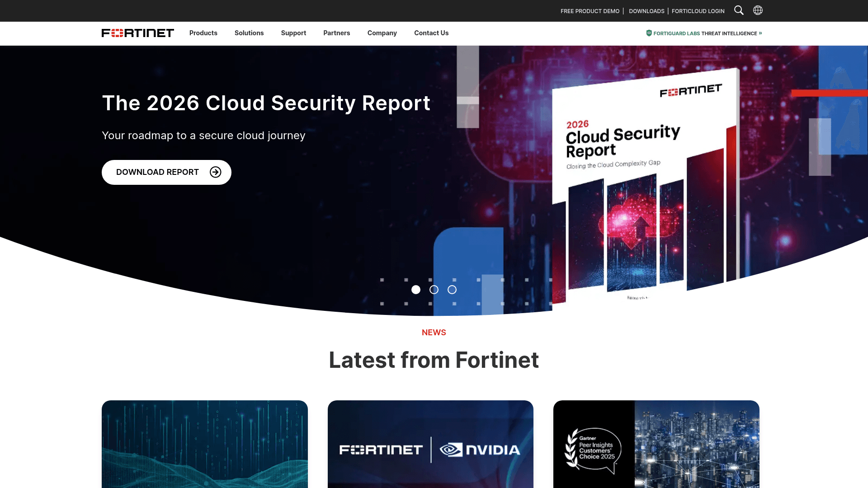Select the third carousel indicator dot
Screen dimensions: 868x488
coord(452,290)
